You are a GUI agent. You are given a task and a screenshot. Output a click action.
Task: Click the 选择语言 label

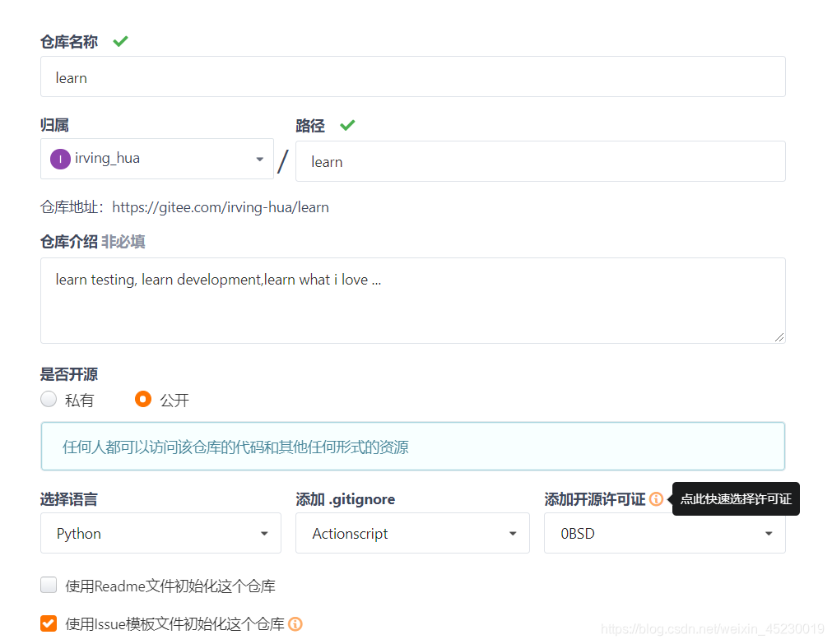pyautogui.click(x=69, y=499)
